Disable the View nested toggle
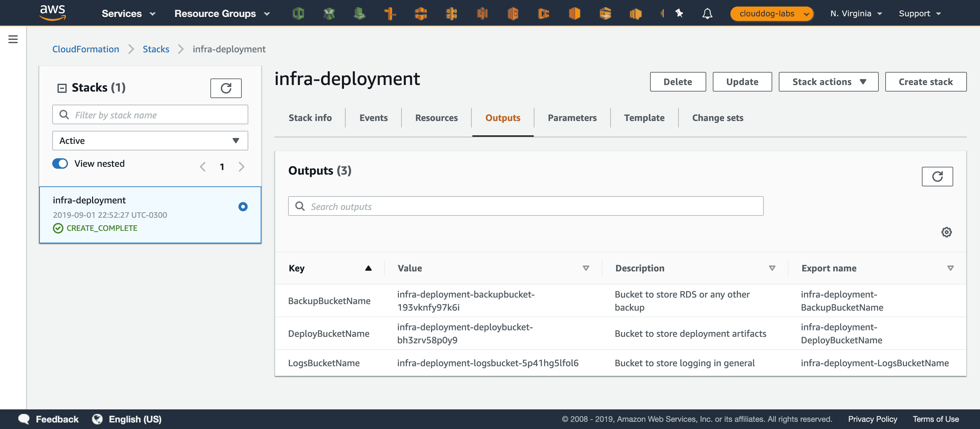980x429 pixels. click(60, 163)
